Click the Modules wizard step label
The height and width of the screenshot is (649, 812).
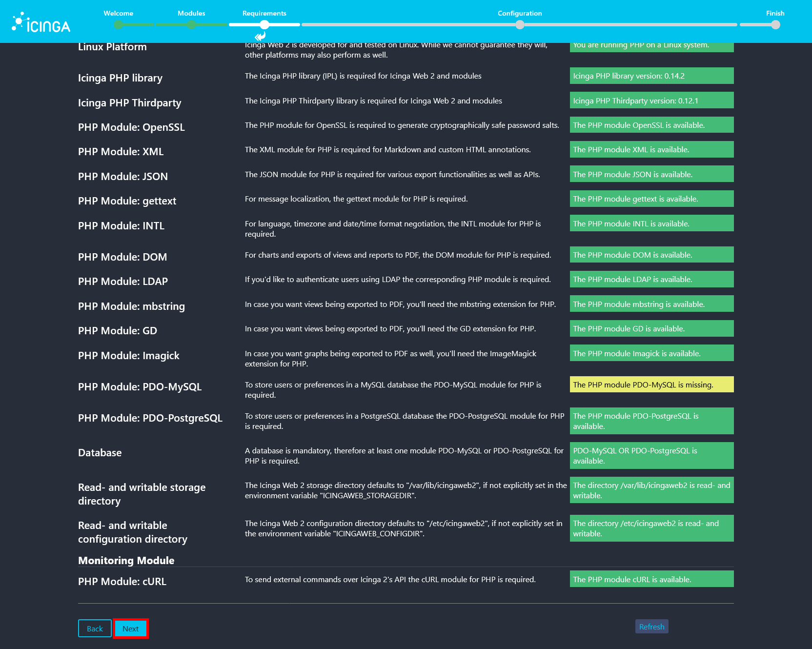(x=191, y=13)
